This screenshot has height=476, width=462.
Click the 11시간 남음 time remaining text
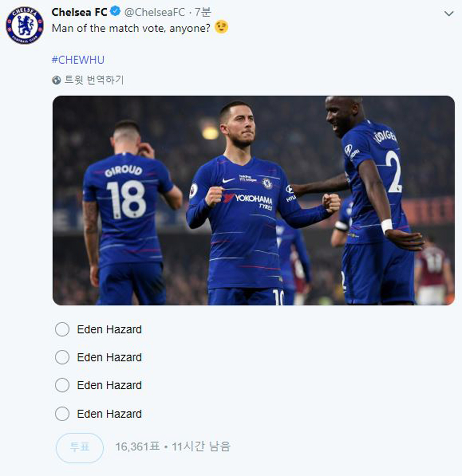click(x=201, y=447)
